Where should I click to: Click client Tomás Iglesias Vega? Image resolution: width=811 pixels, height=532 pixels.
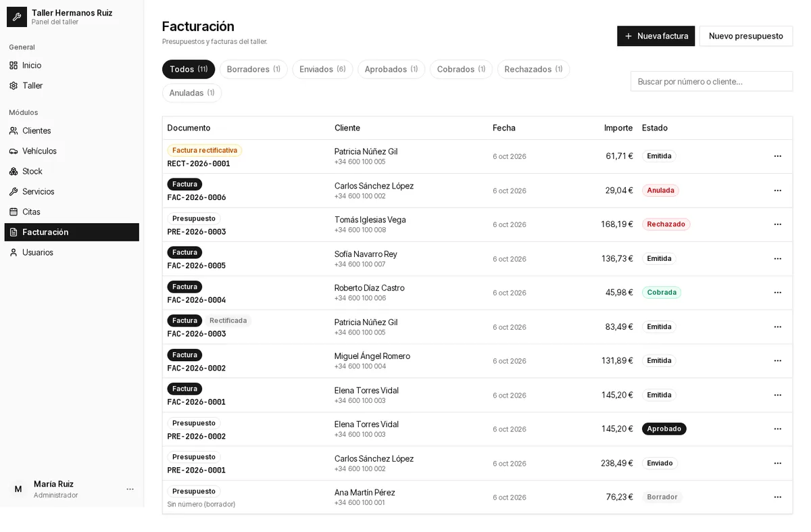click(x=370, y=220)
